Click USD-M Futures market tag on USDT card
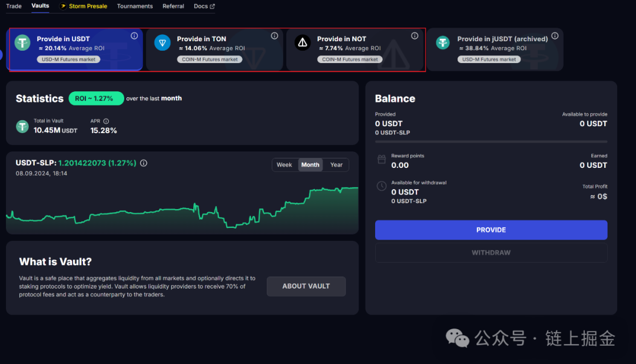 point(68,59)
